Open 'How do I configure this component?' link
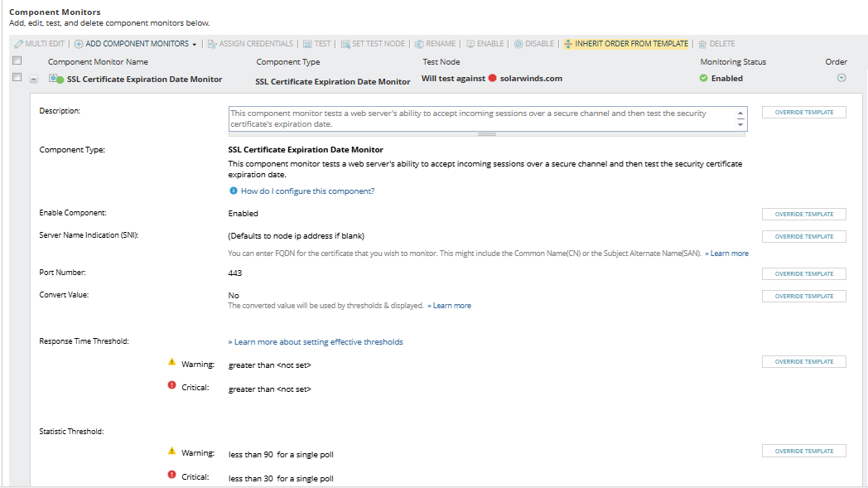The height and width of the screenshot is (488, 868). pyautogui.click(x=307, y=191)
